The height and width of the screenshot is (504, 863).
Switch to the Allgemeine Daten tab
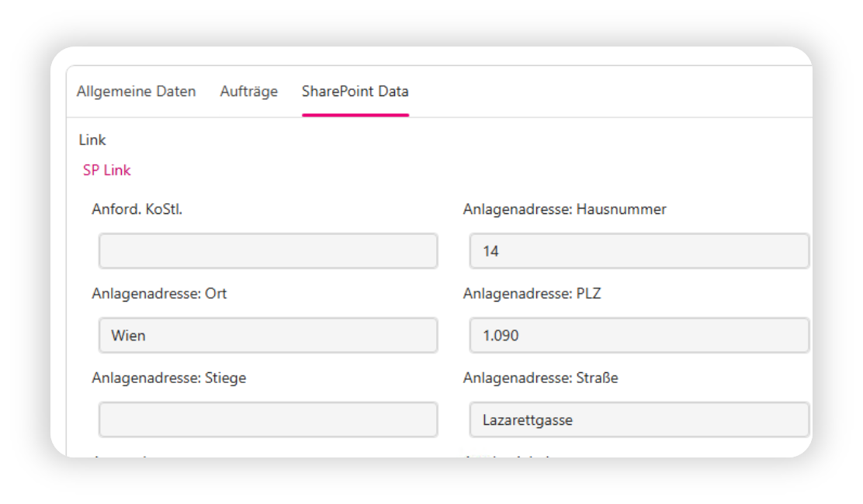click(136, 91)
